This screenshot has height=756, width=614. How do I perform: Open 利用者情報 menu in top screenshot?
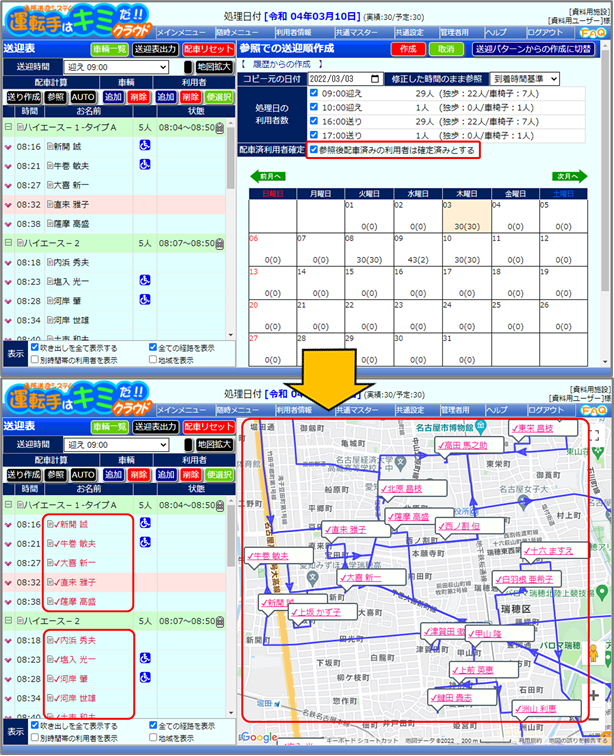(x=294, y=32)
